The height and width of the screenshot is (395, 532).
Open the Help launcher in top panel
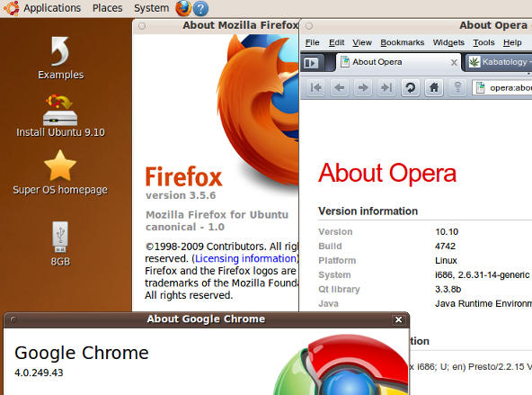(200, 8)
